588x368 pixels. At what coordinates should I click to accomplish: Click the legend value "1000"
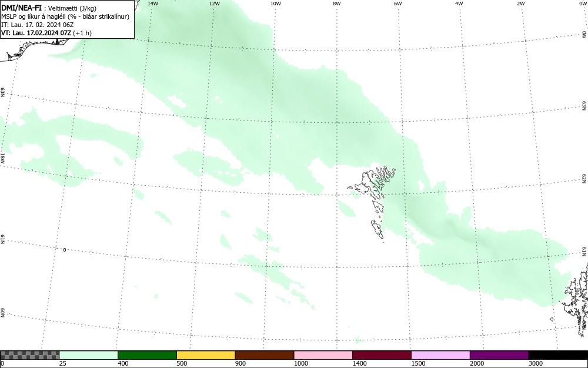coord(301,363)
